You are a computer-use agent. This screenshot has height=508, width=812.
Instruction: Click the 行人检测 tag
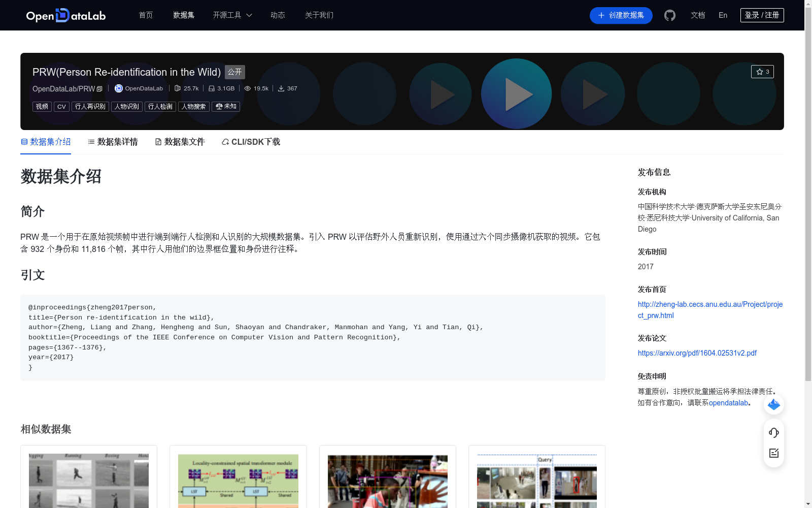click(160, 107)
